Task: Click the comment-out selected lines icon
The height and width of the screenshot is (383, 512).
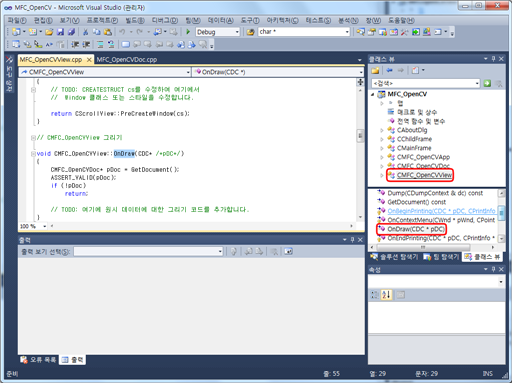Action: (100, 44)
